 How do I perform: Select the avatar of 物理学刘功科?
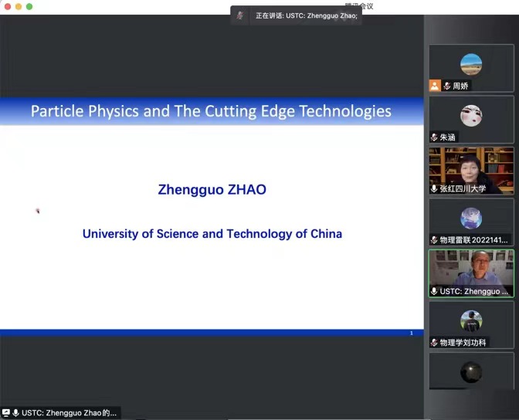click(471, 321)
